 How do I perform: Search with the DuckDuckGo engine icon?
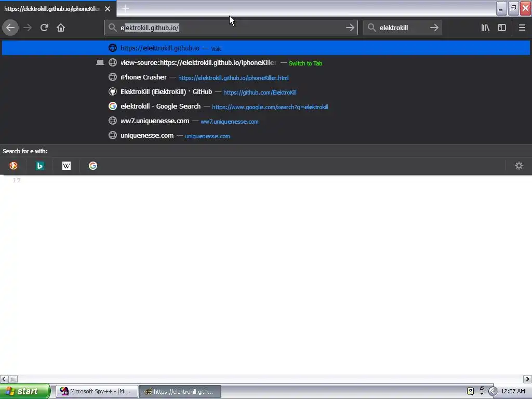tap(14, 166)
